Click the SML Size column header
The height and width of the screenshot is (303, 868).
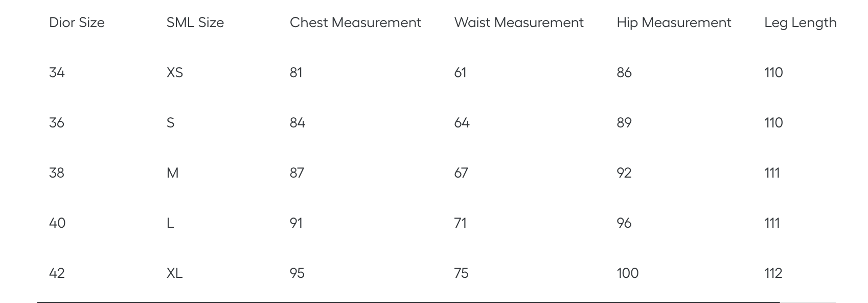(x=195, y=23)
